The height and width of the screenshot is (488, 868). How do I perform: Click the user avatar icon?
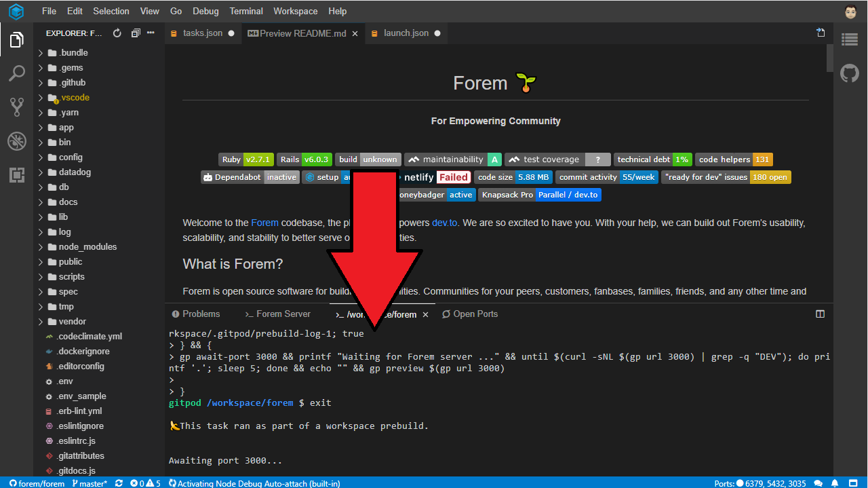[x=851, y=12]
